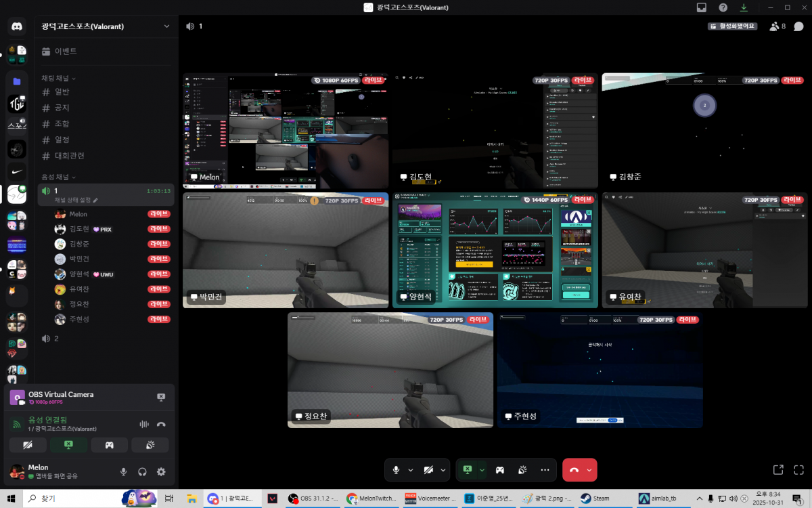Click the noise suppression waveform icon
The height and width of the screenshot is (508, 812).
coord(143,424)
